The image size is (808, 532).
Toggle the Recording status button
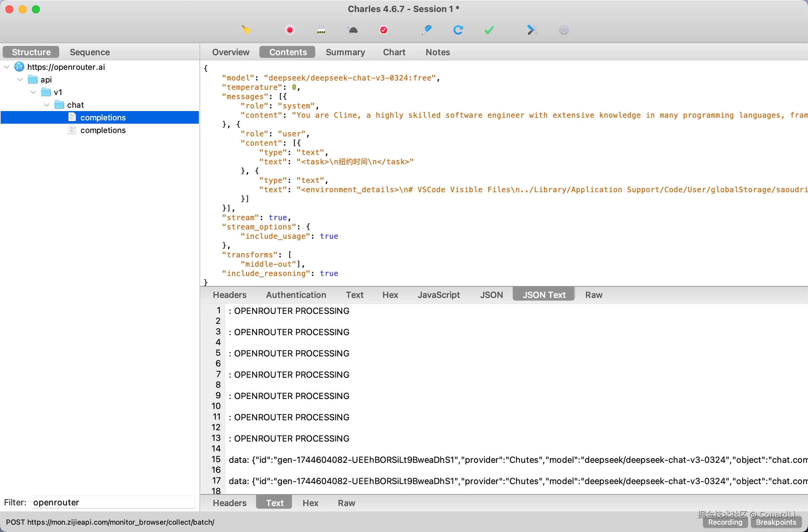(x=725, y=522)
